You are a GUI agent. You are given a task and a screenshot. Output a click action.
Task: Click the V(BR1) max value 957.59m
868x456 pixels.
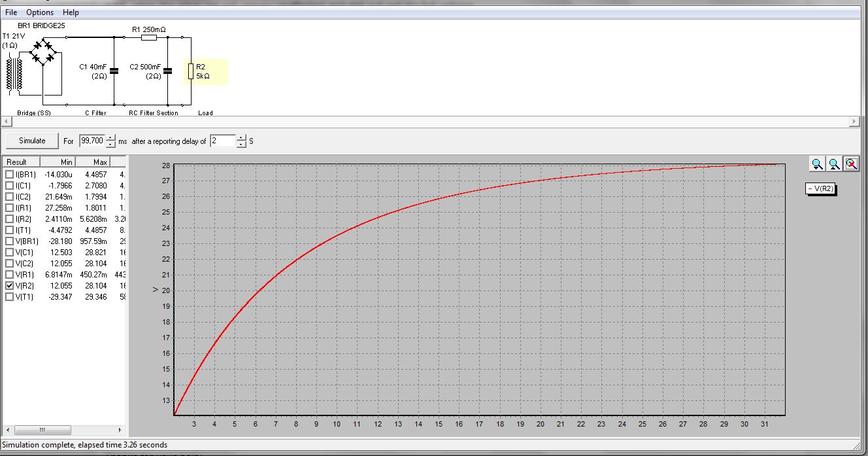93,241
